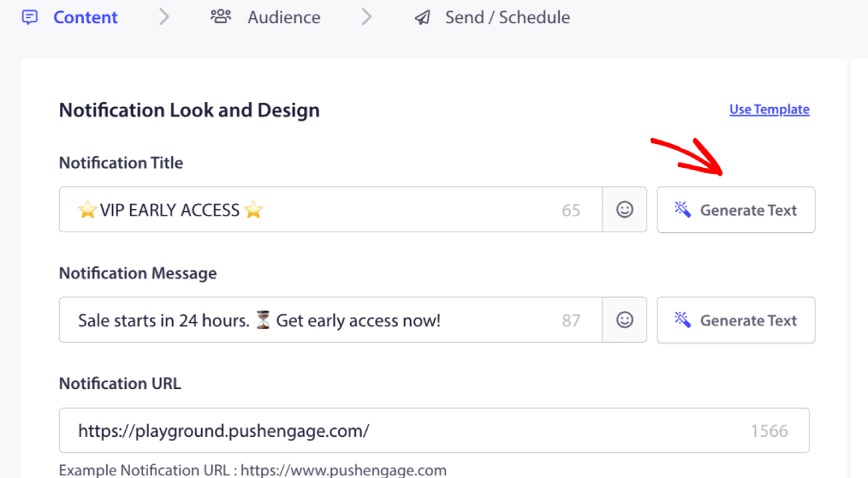Viewport: 868px width, 478px height.
Task: Open the Send / Schedule step label
Action: 507,17
